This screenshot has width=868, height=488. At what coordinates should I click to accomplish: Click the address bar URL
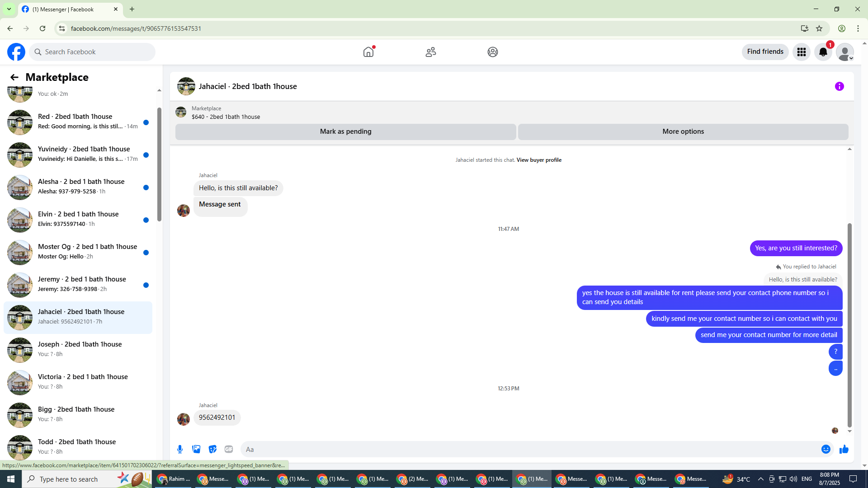tap(136, 28)
